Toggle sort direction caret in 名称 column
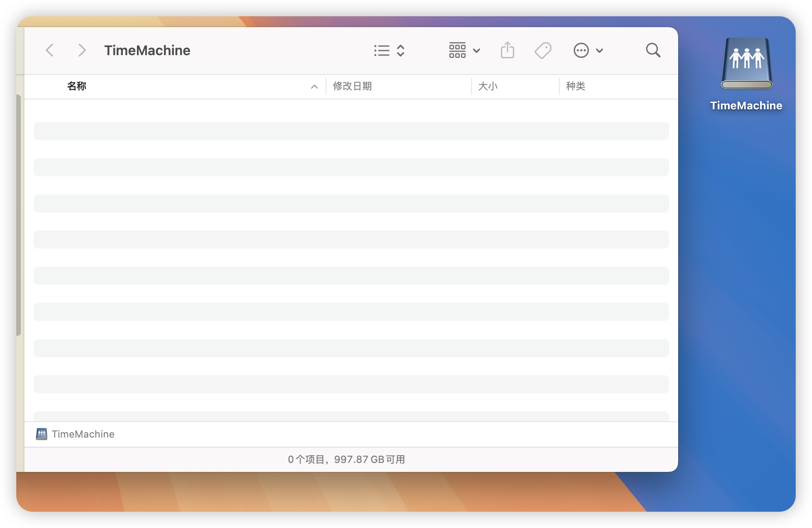The height and width of the screenshot is (528, 812). click(314, 87)
